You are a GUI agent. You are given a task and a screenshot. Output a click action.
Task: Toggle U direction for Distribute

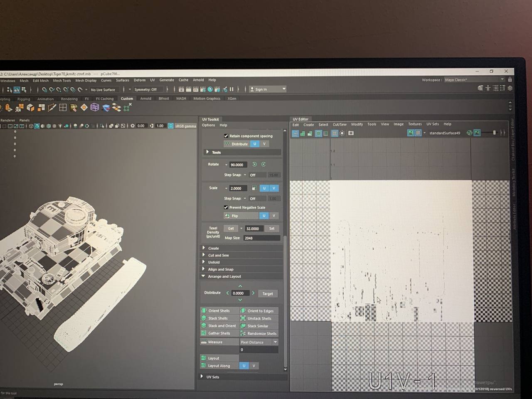[x=255, y=144]
